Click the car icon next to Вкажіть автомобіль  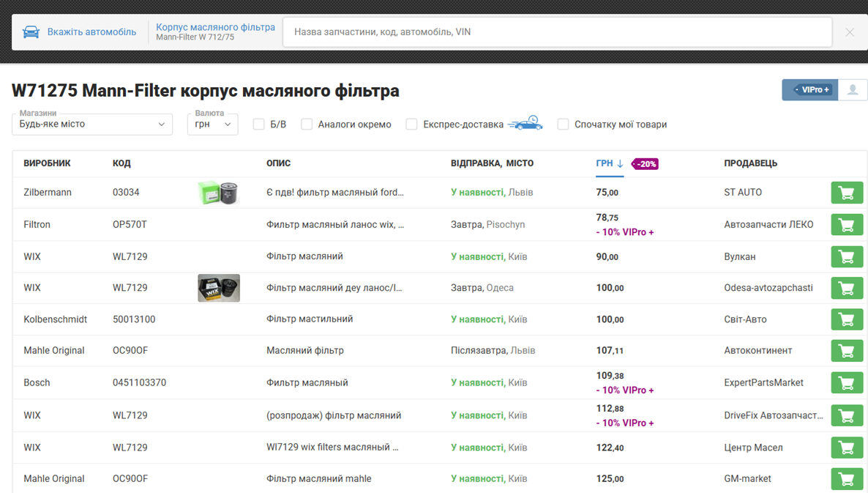tap(31, 32)
